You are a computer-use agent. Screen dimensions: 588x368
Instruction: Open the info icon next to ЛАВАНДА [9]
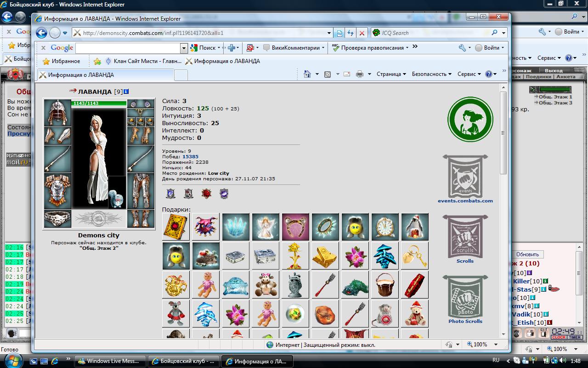126,92
